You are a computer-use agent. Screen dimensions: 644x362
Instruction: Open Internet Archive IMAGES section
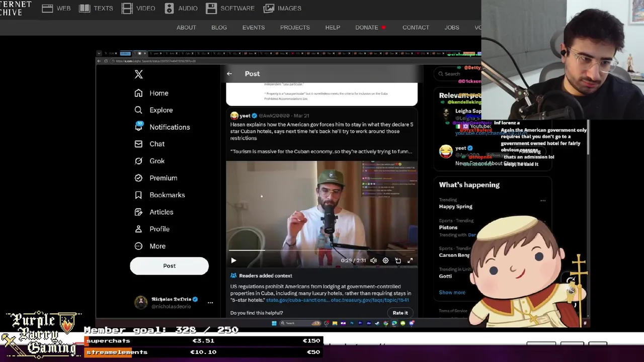(x=282, y=8)
